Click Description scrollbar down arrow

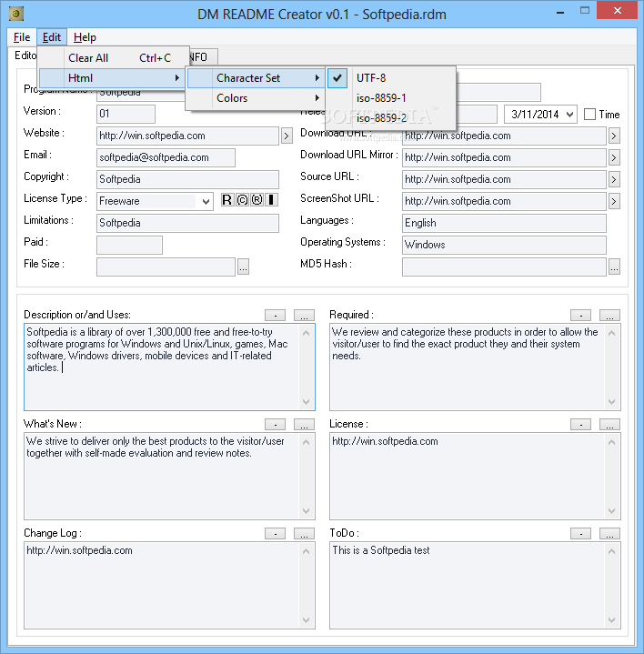click(x=307, y=402)
